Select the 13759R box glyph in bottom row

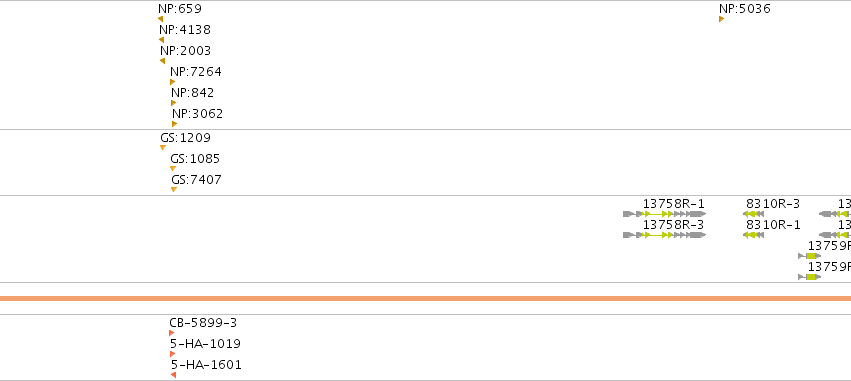coord(810,277)
